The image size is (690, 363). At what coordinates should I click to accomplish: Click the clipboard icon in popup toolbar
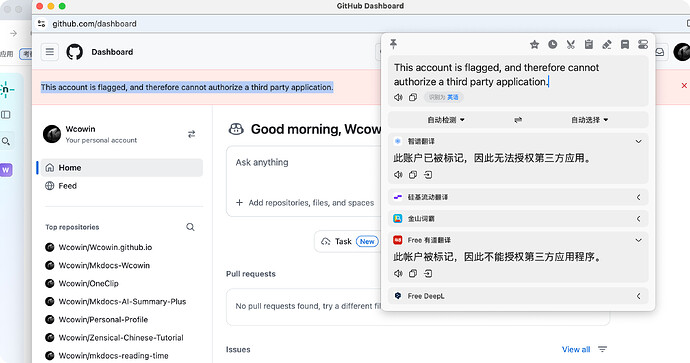point(589,44)
